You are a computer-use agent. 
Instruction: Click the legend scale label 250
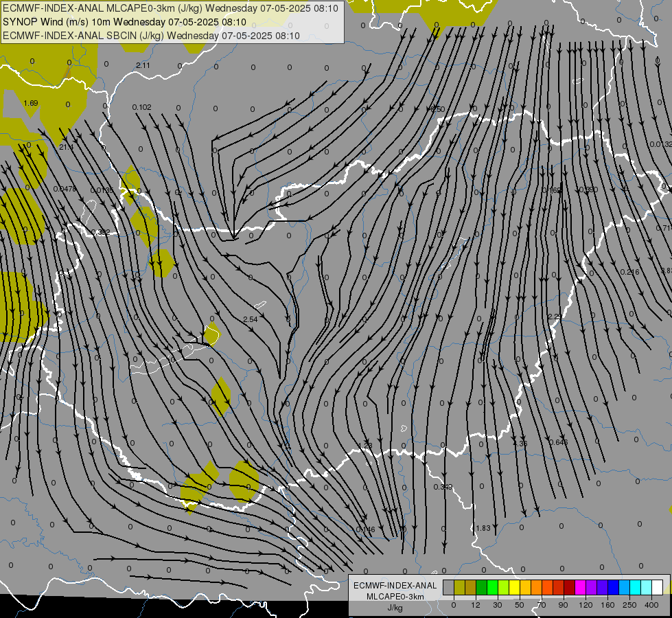point(629,605)
